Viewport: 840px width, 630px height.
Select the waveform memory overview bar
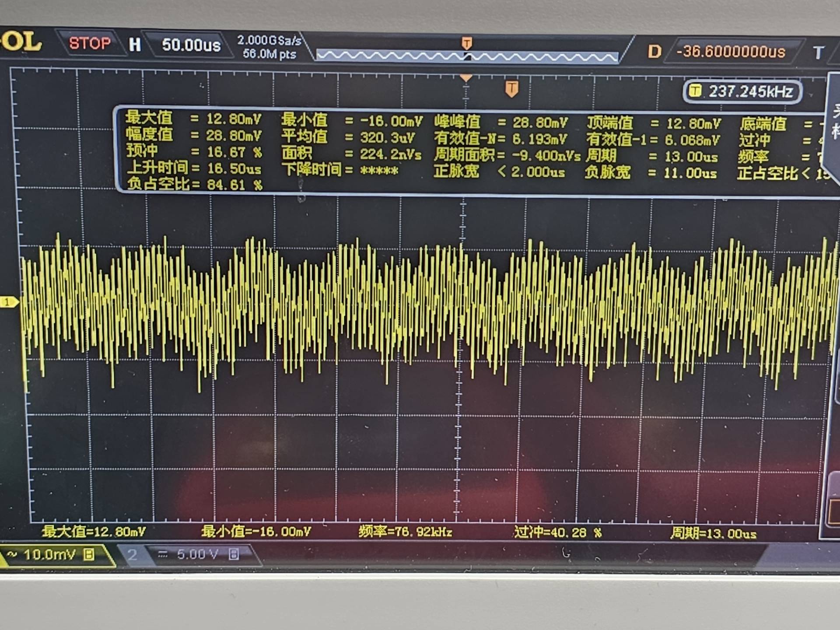[x=466, y=56]
